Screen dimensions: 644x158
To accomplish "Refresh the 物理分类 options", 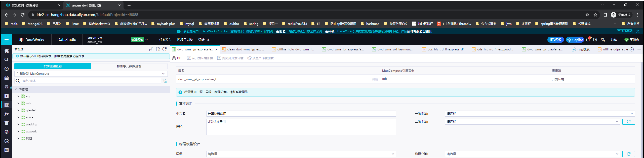I will click(x=628, y=154).
